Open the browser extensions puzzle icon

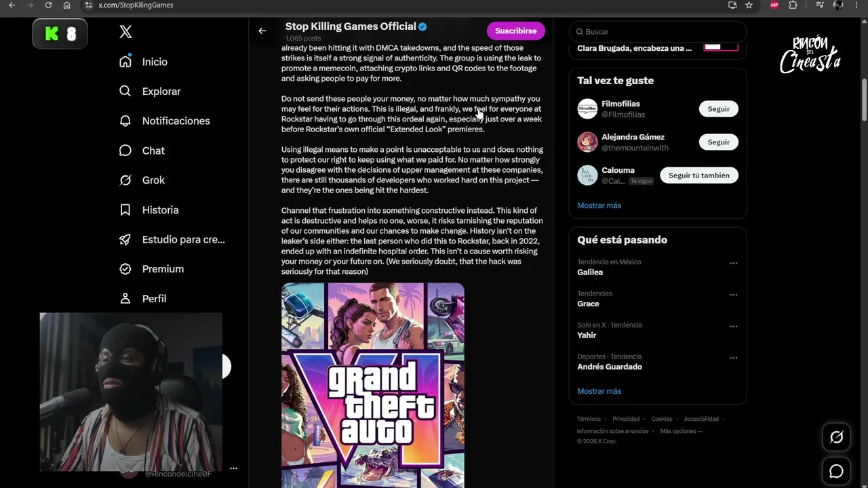(793, 5)
